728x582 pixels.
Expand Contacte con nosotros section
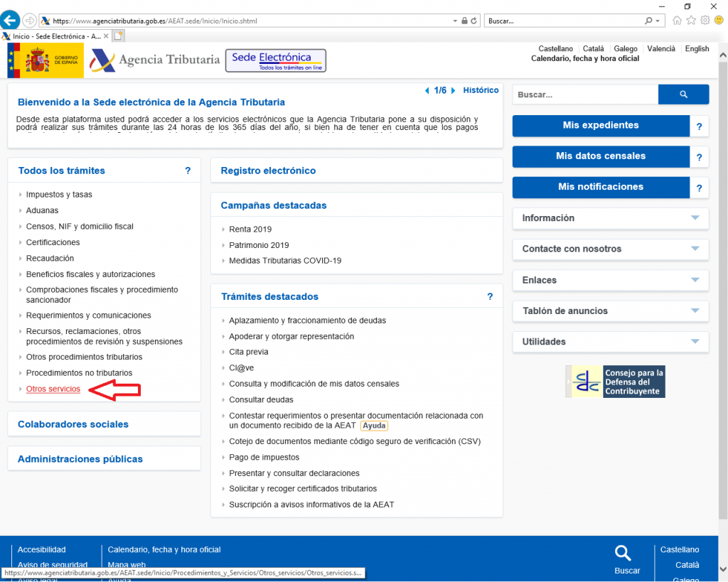610,249
